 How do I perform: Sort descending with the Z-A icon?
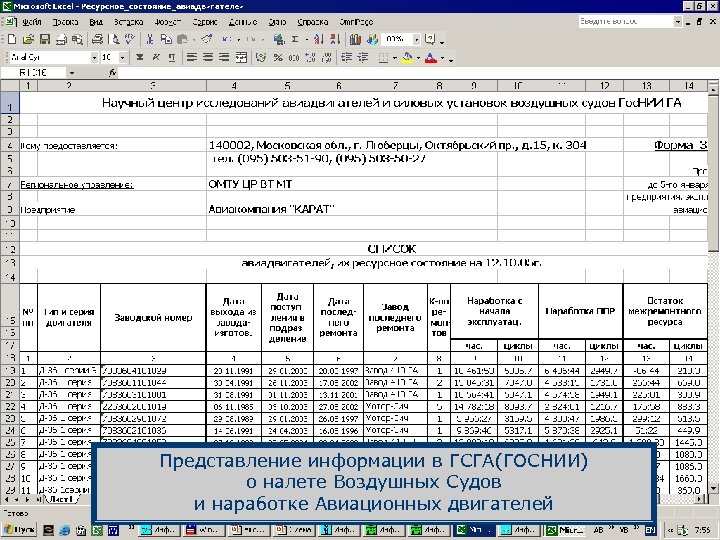335,39
